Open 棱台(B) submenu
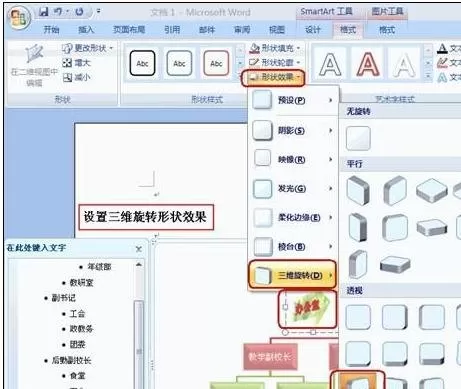The height and width of the screenshot is (389, 461). 293,247
